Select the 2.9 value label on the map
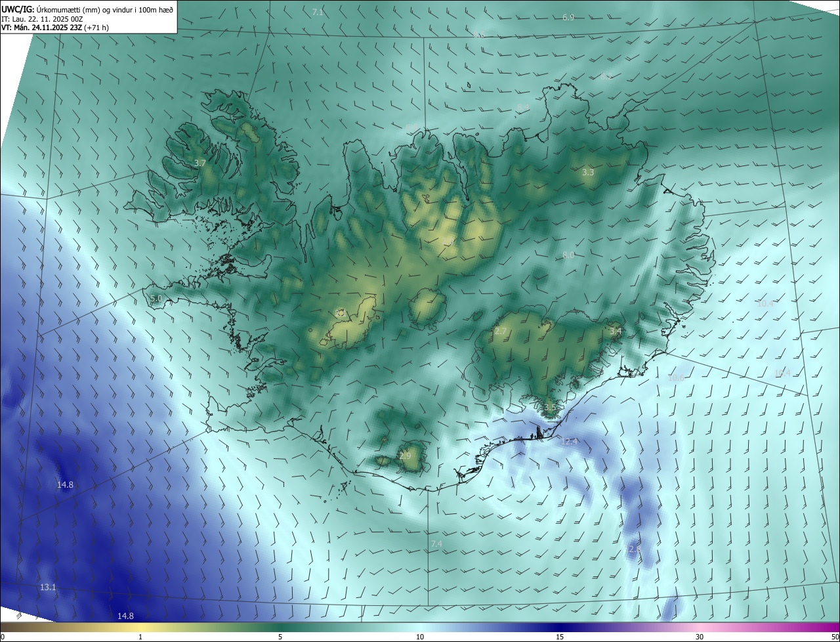Viewport: 840px width, 642px height. click(x=405, y=456)
